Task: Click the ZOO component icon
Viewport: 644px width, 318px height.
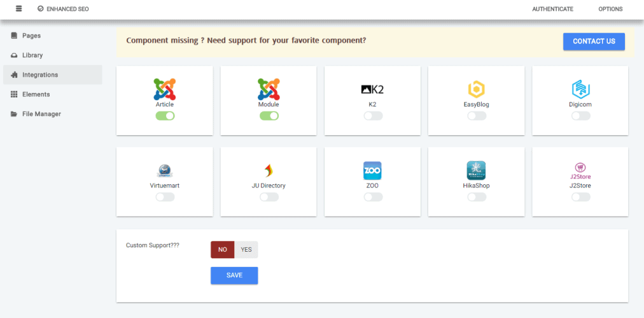Action: coord(372,170)
